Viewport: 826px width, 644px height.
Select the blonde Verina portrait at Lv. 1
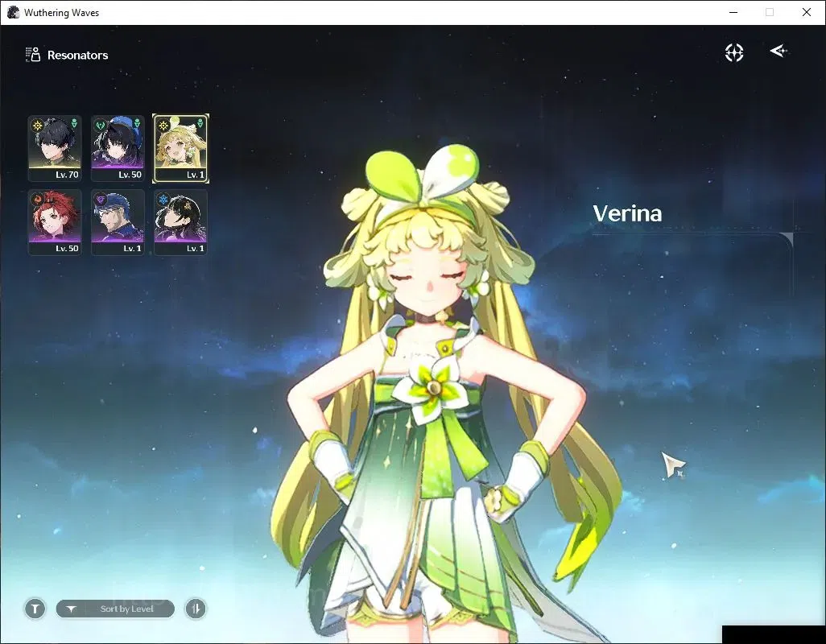click(180, 148)
